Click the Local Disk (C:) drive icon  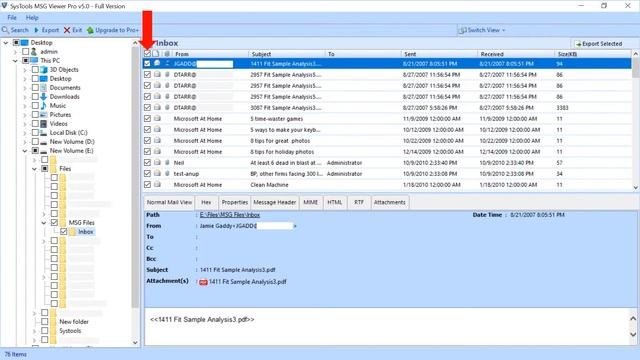pos(44,133)
